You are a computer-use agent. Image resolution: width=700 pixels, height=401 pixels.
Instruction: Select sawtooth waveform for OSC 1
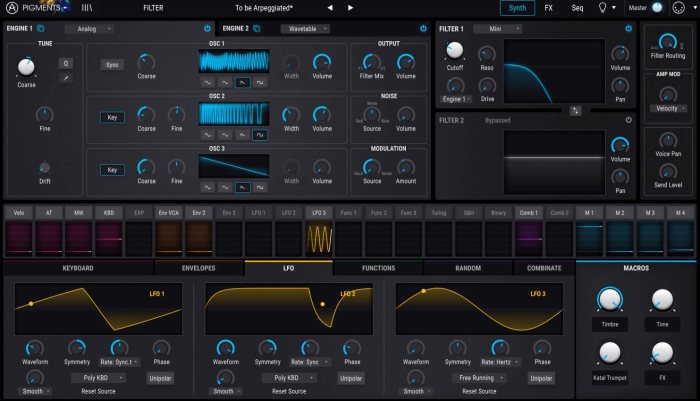[x=242, y=82]
